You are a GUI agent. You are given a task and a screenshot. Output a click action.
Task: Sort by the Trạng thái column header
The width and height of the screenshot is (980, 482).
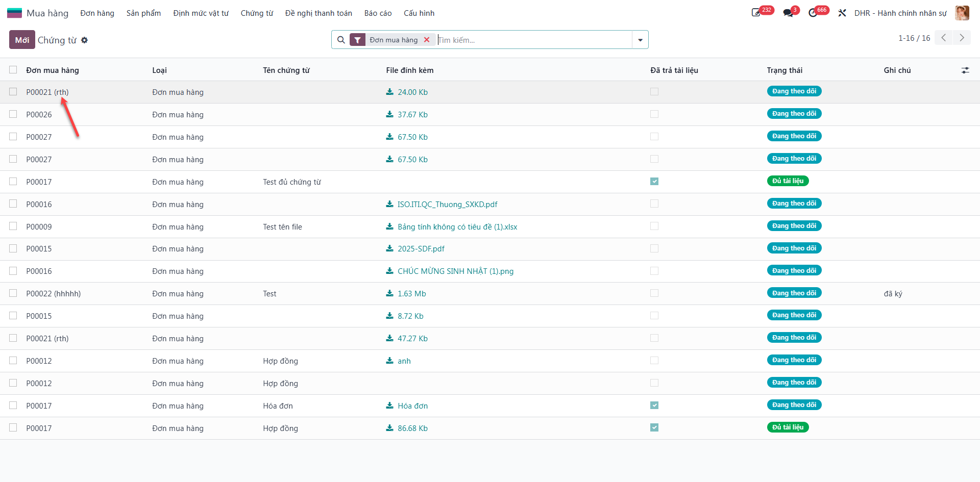click(x=785, y=70)
